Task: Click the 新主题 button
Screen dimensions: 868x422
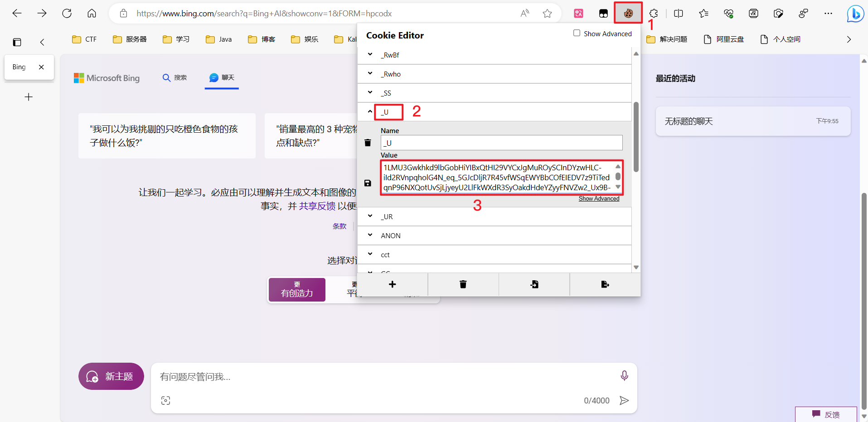Action: [x=111, y=376]
